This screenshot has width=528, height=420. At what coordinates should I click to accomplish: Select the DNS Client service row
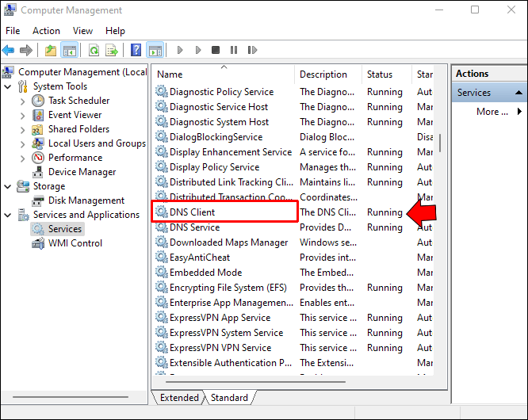[192, 212]
